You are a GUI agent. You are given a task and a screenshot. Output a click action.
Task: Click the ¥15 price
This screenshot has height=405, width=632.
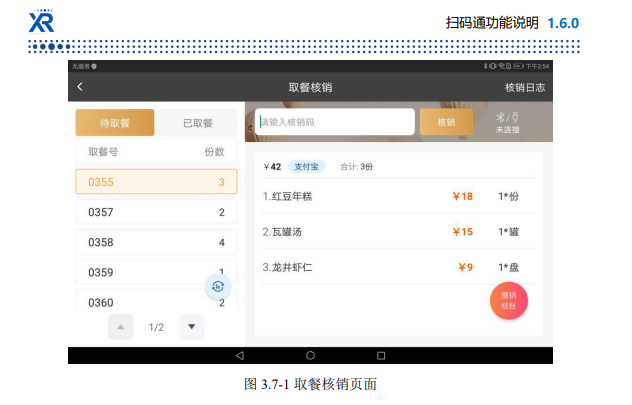click(462, 232)
